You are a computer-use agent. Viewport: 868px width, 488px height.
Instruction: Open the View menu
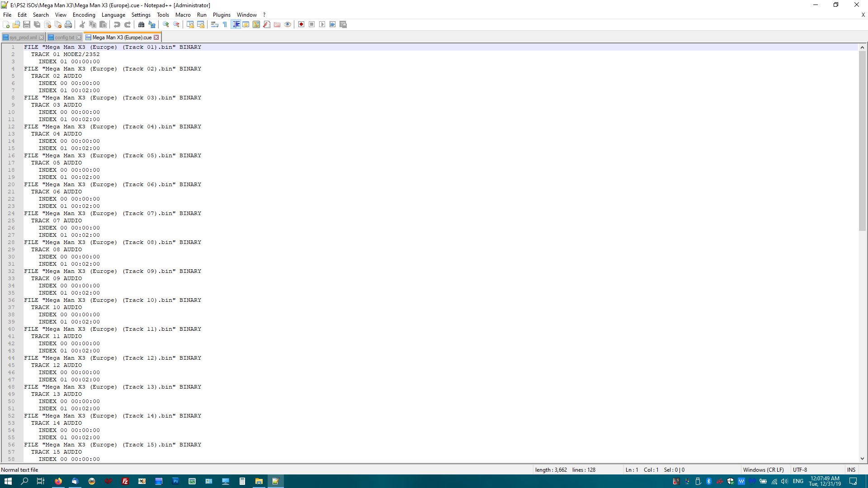(61, 15)
